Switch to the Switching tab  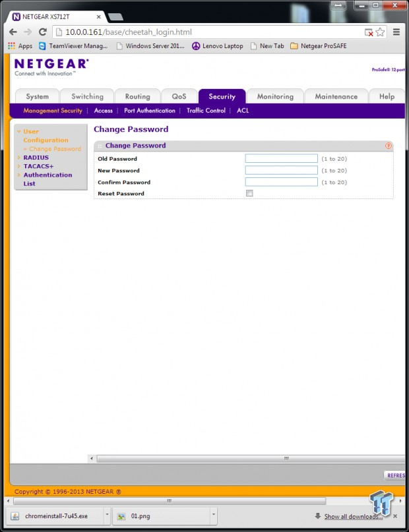point(87,96)
